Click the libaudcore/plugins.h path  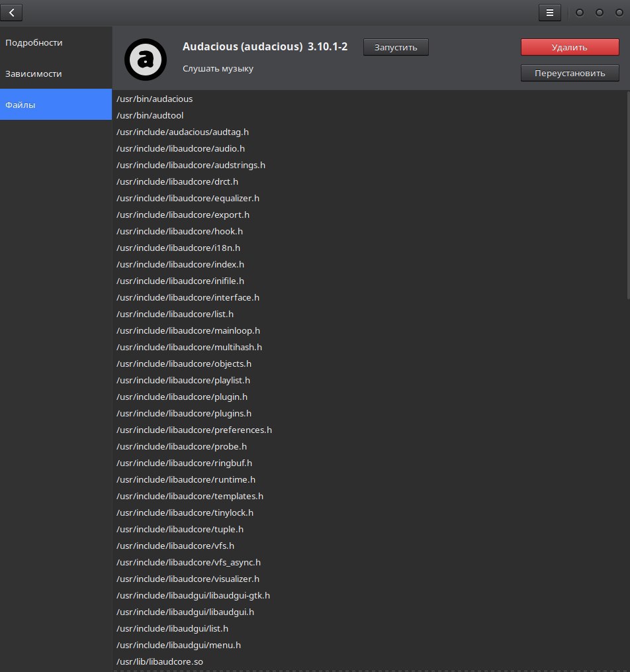[x=184, y=414]
